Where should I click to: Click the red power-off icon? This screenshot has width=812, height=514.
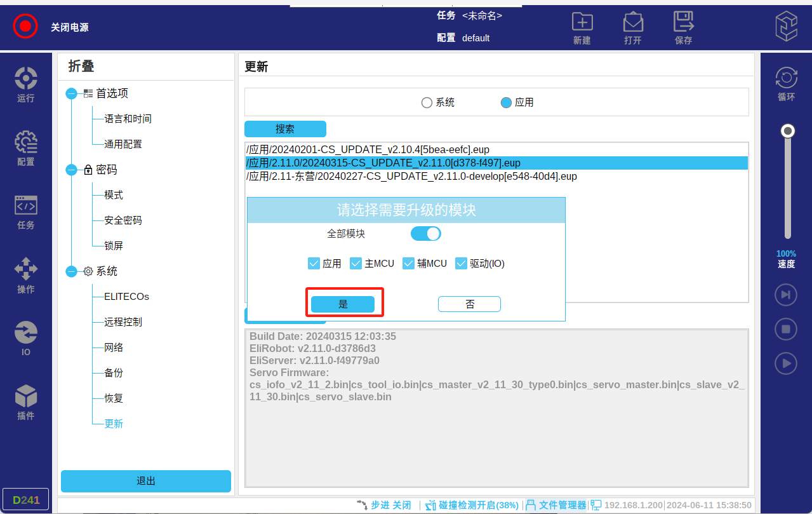point(25,26)
